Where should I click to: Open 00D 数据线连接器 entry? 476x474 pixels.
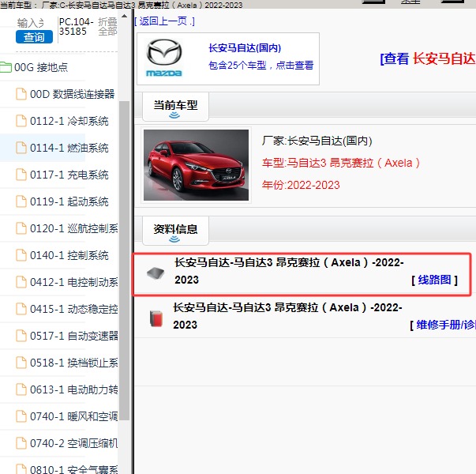pos(73,94)
